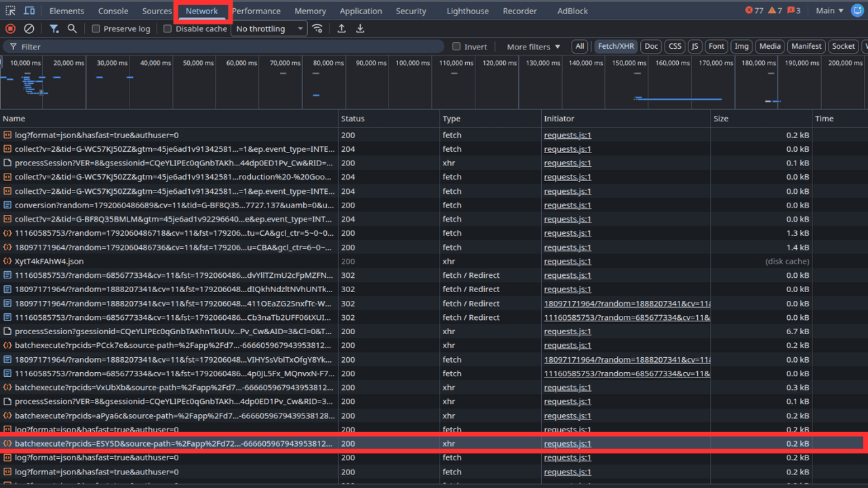Image resolution: width=868 pixels, height=488 pixels.
Task: Open the Performance tab
Action: coord(256,11)
